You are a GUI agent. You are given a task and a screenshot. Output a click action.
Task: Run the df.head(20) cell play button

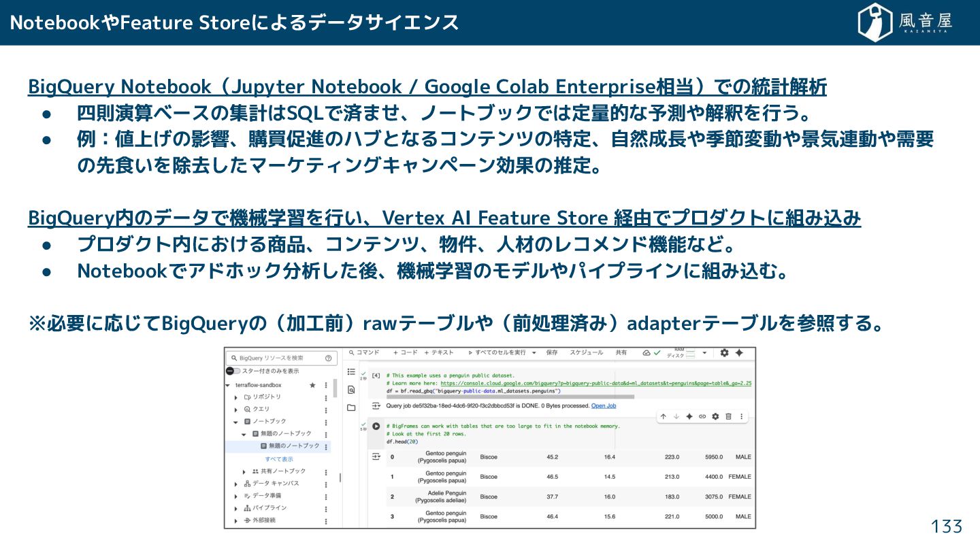coord(376,426)
